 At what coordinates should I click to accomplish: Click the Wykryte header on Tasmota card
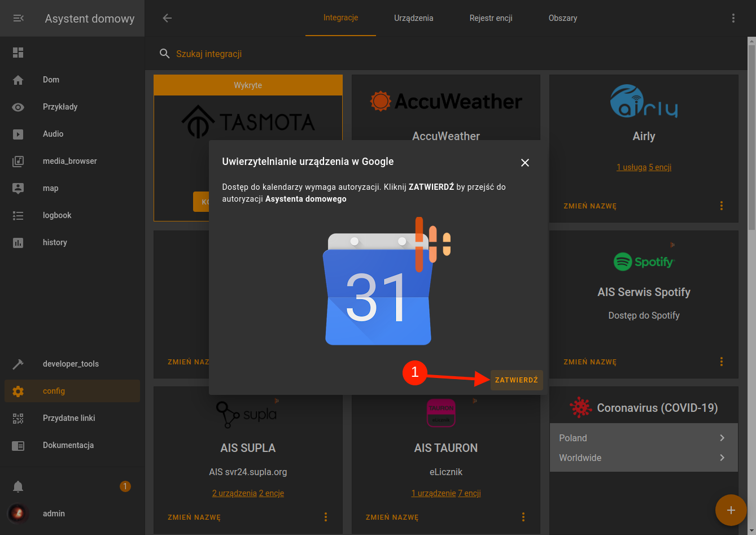click(248, 85)
